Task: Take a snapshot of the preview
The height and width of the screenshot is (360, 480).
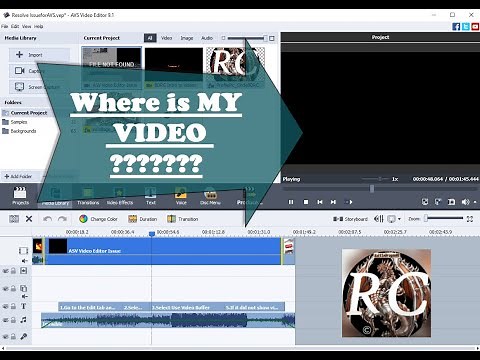Action: coord(451,202)
